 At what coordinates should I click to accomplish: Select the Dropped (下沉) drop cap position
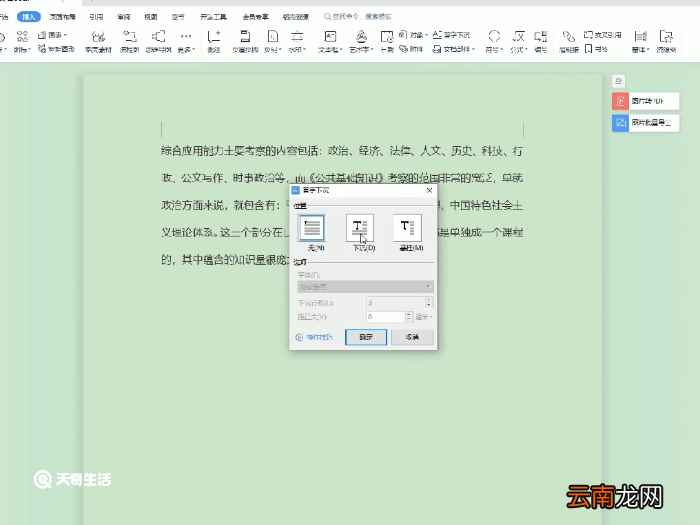coord(360,228)
